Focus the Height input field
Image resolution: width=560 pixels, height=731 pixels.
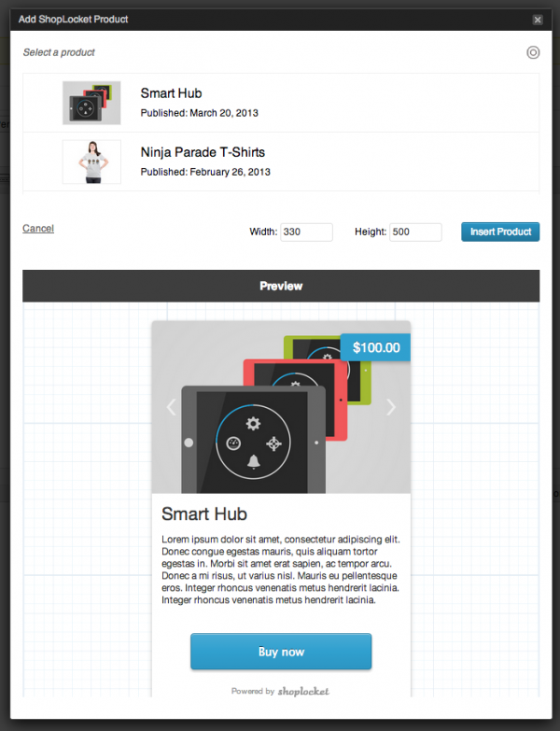(x=415, y=232)
